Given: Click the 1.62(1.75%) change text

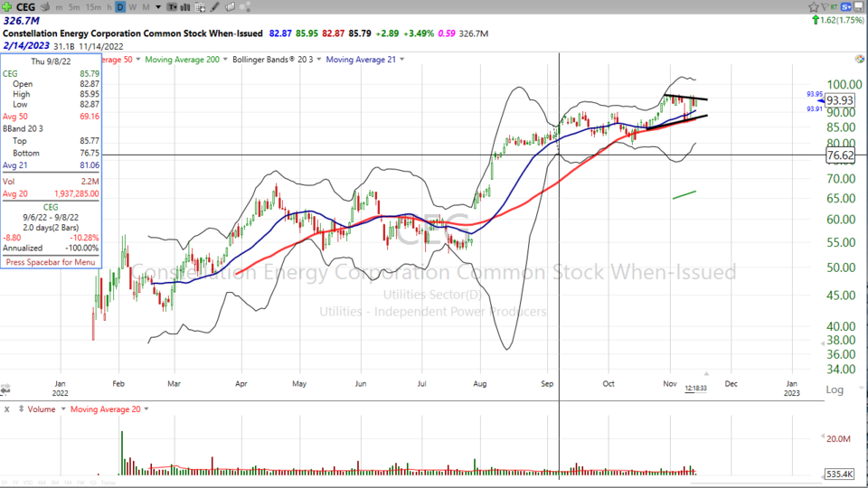Looking at the screenshot, I should [x=842, y=20].
